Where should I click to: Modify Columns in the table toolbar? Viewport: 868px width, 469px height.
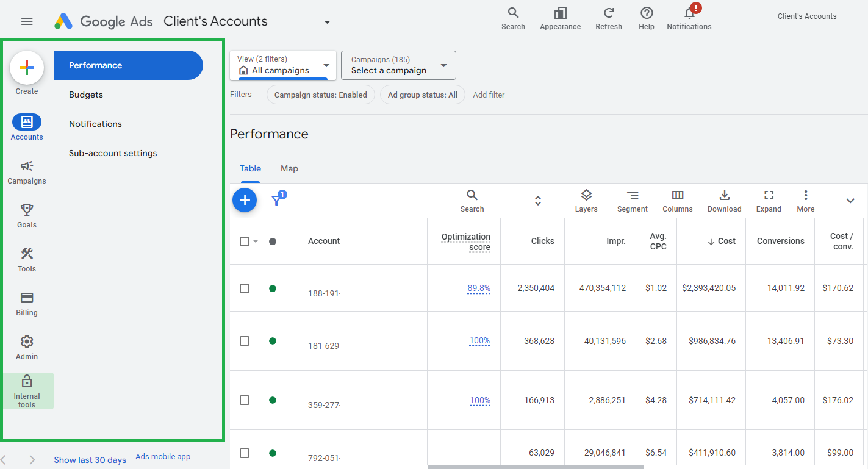tap(678, 201)
